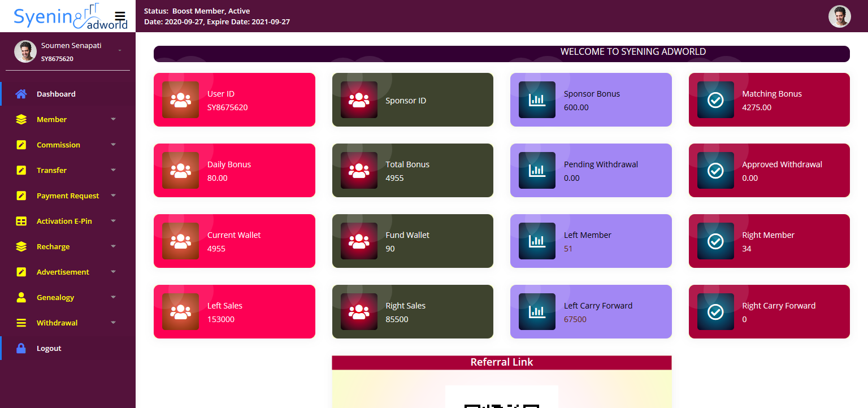The height and width of the screenshot is (408, 868).
Task: Click the Right Sales people icon
Action: click(359, 312)
